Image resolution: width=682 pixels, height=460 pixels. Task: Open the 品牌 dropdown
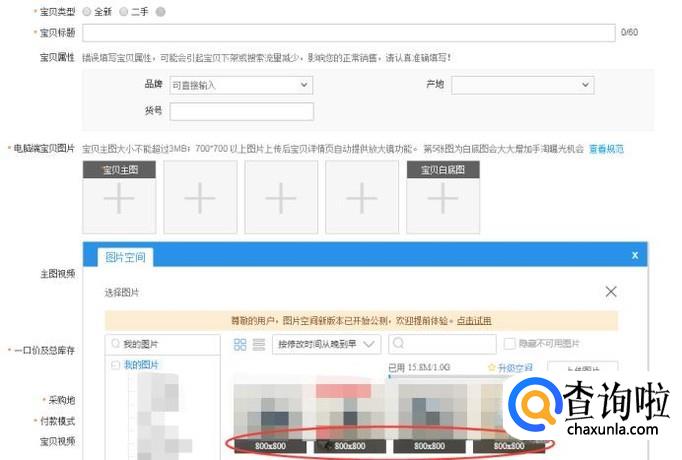[240, 85]
